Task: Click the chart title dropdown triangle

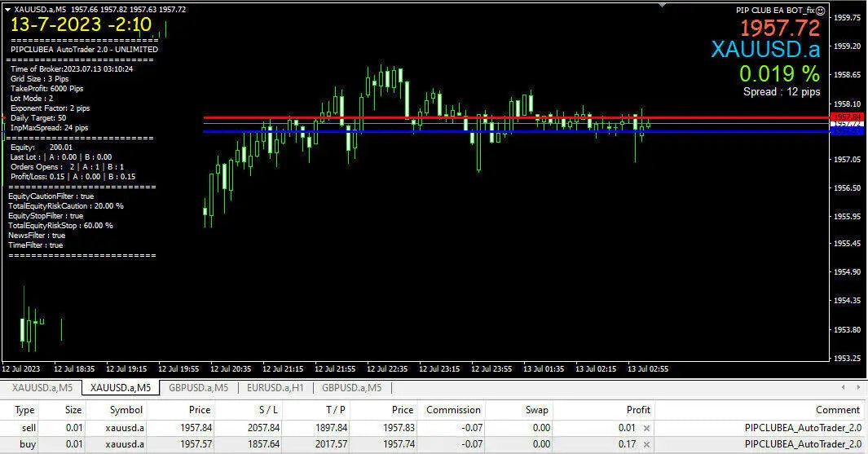Action: [x=8, y=10]
